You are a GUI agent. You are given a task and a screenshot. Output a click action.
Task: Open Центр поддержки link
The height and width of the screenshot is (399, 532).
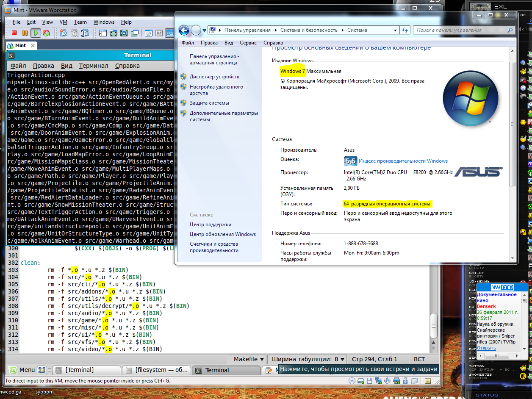(x=211, y=224)
